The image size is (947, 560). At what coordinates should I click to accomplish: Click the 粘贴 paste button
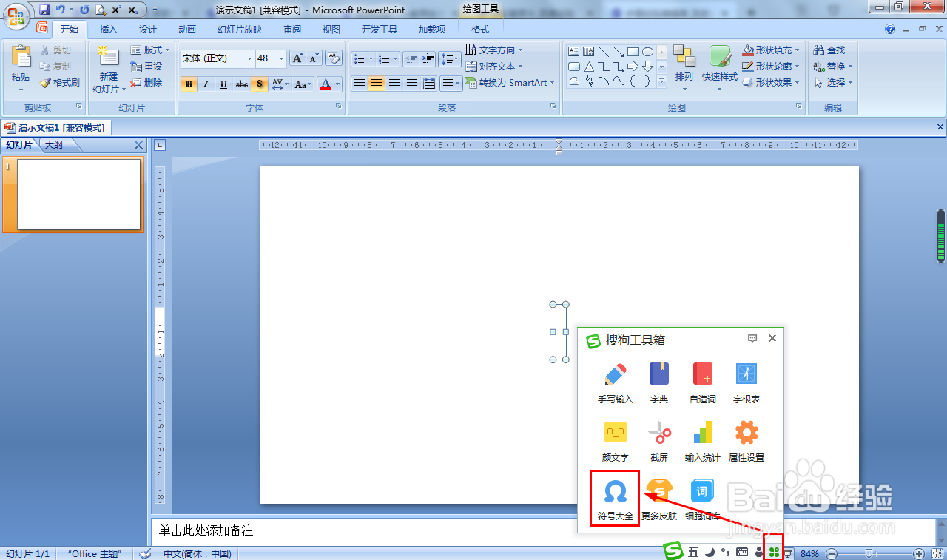coord(21,69)
